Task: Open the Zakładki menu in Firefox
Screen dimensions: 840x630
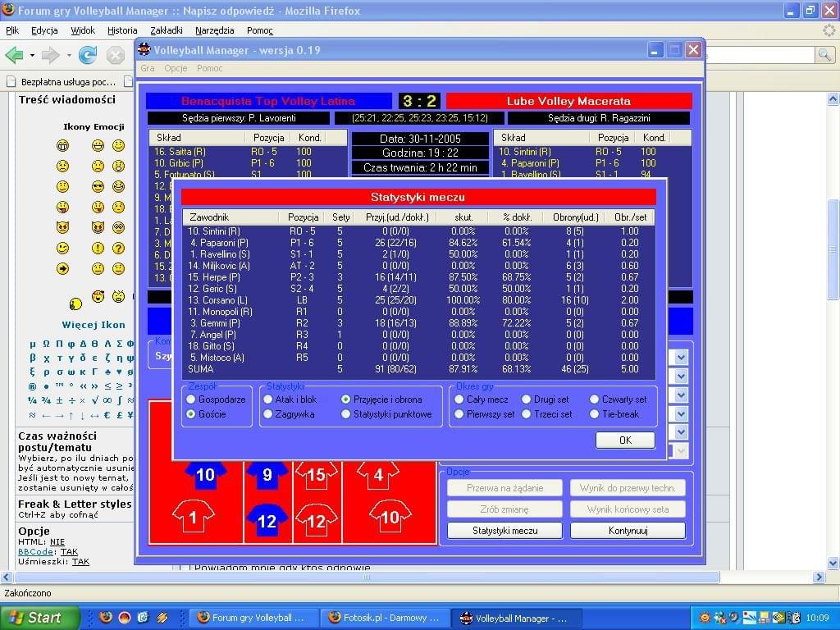Action: pos(167,30)
